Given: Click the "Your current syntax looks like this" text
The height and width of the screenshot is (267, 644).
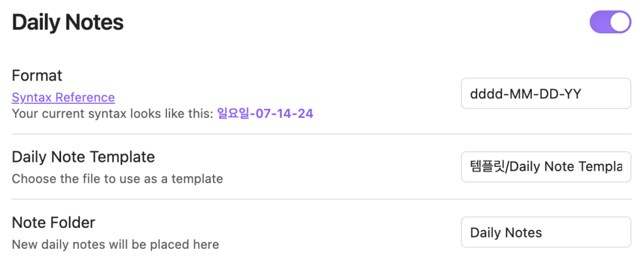Looking at the screenshot, I should pos(113,114).
